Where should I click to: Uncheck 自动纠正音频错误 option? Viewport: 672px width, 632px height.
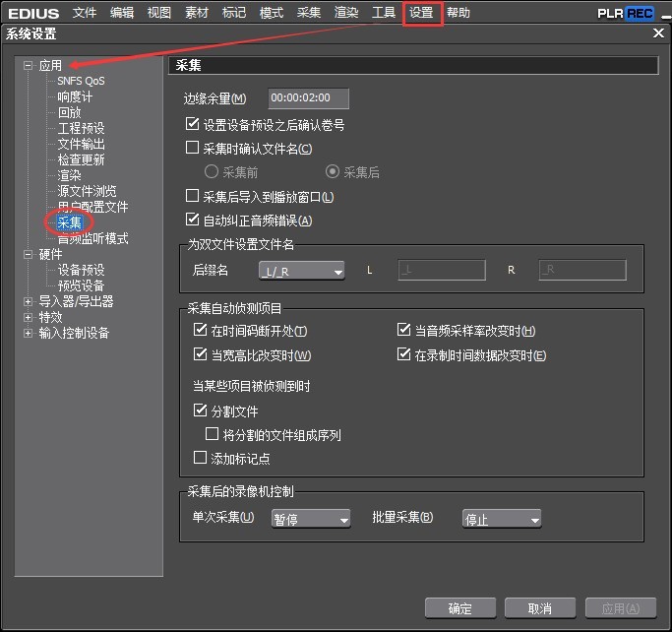[193, 220]
